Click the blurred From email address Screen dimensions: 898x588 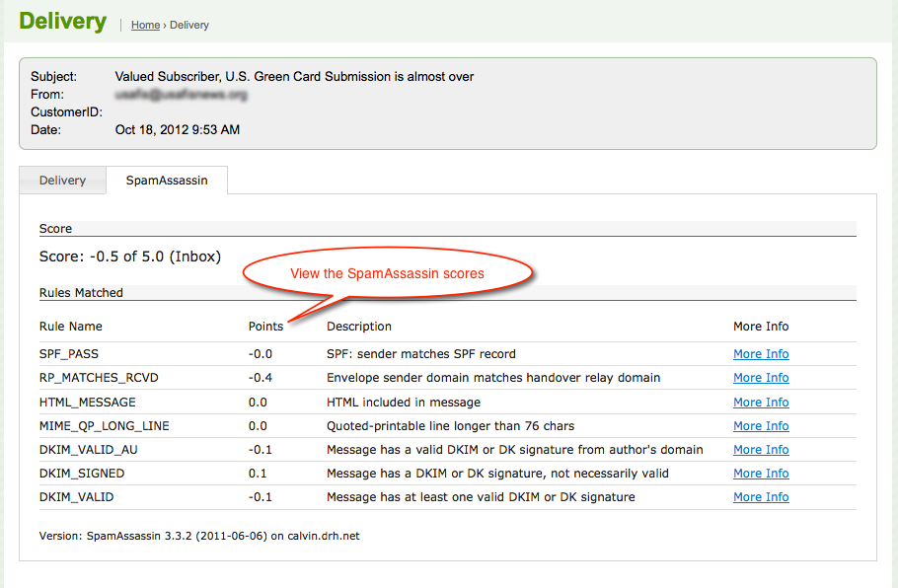(179, 95)
